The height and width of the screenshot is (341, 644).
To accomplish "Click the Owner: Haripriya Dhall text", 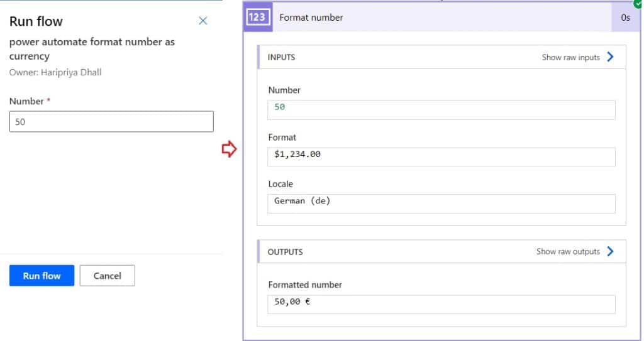I will [55, 72].
